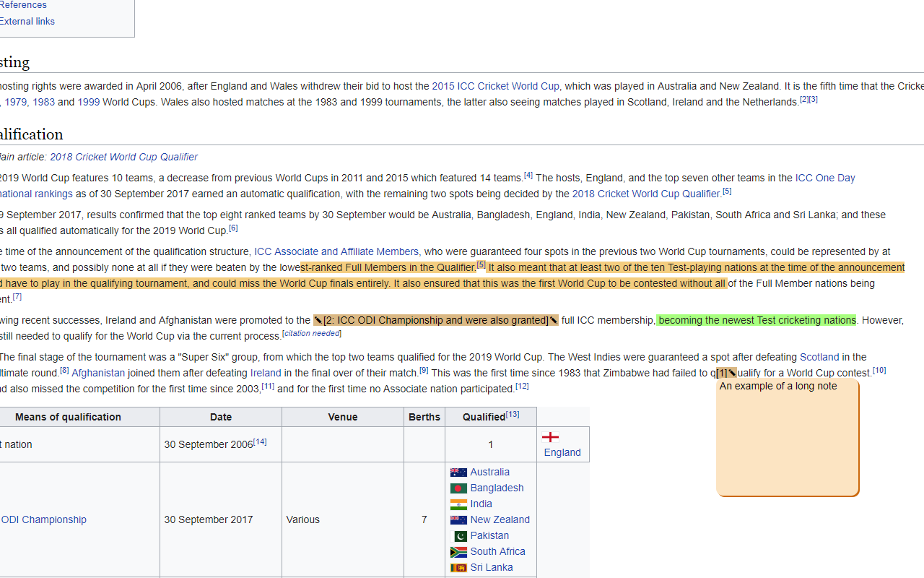Open the 2018 Cricket World Cup Qualifier main article link
Image resolution: width=924 pixels, height=578 pixels.
[x=123, y=157]
